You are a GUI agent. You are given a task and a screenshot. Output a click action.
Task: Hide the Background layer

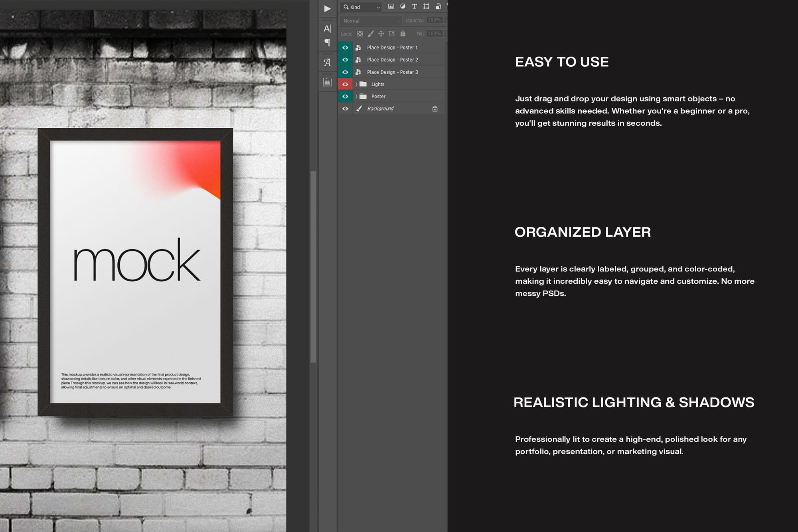pyautogui.click(x=345, y=109)
